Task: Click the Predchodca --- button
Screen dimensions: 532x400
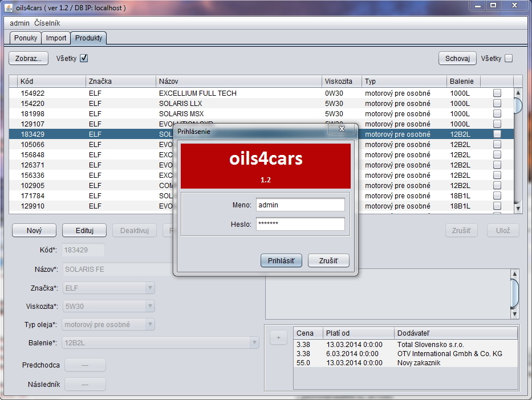Action: pos(85,365)
